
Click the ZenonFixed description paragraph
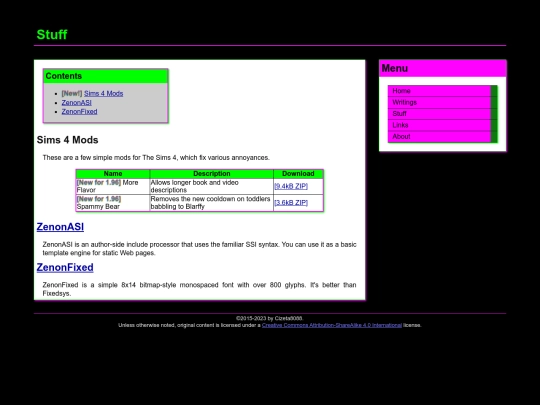click(199, 289)
